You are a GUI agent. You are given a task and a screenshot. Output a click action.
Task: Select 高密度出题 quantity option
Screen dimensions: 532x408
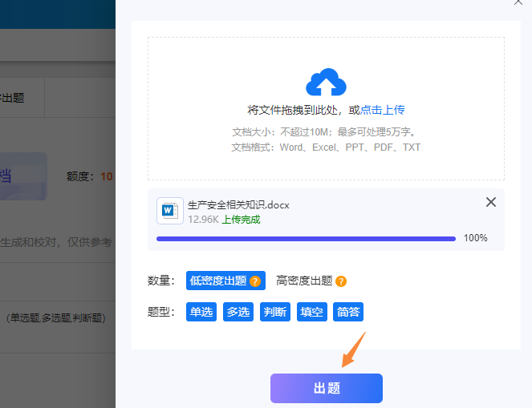coord(304,281)
